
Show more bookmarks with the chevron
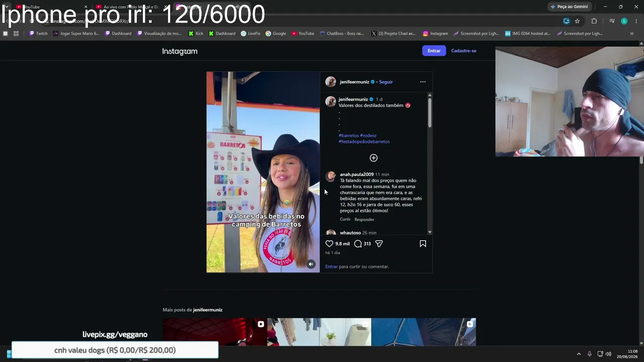click(632, 34)
